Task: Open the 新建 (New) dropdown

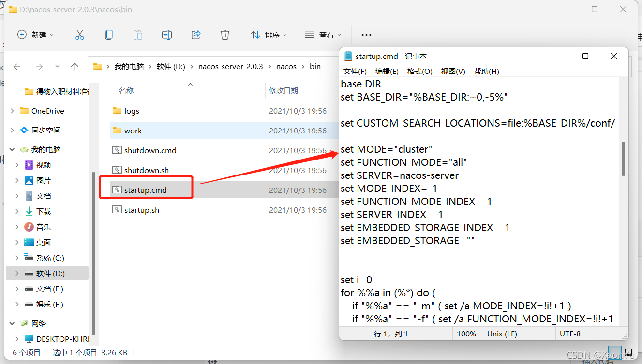Action: 36,35
